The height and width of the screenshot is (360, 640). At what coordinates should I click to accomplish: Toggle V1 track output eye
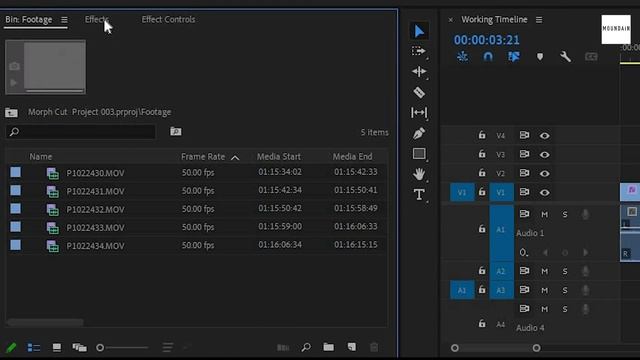(544, 193)
